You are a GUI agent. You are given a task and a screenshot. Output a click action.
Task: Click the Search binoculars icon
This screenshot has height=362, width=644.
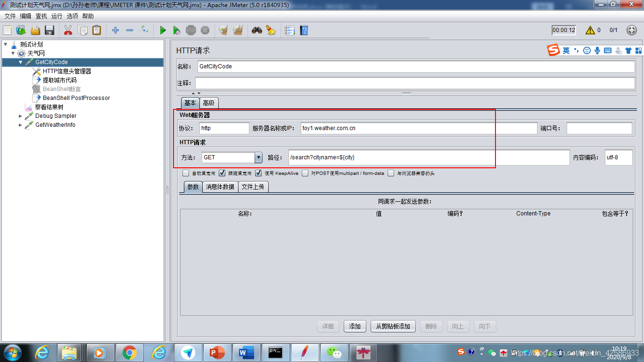pos(256,30)
